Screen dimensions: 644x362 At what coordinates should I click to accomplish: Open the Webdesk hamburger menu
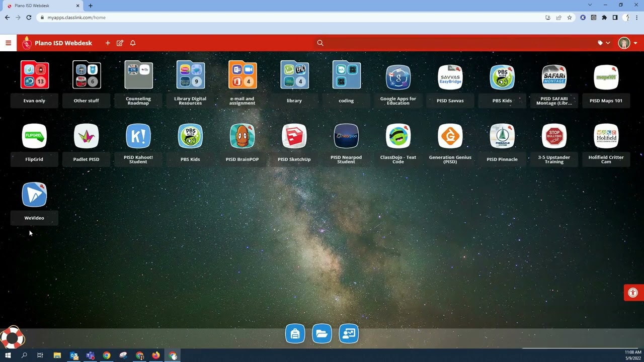tap(8, 43)
